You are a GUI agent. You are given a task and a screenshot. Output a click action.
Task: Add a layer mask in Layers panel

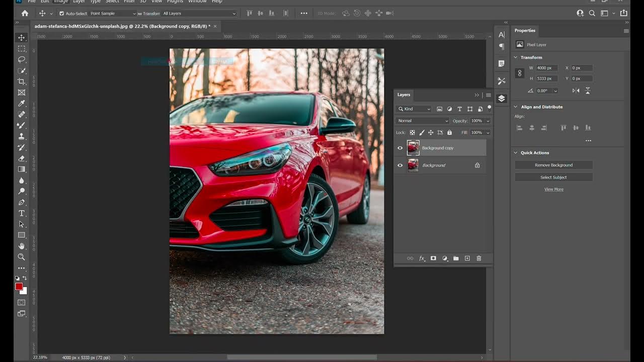(433, 258)
